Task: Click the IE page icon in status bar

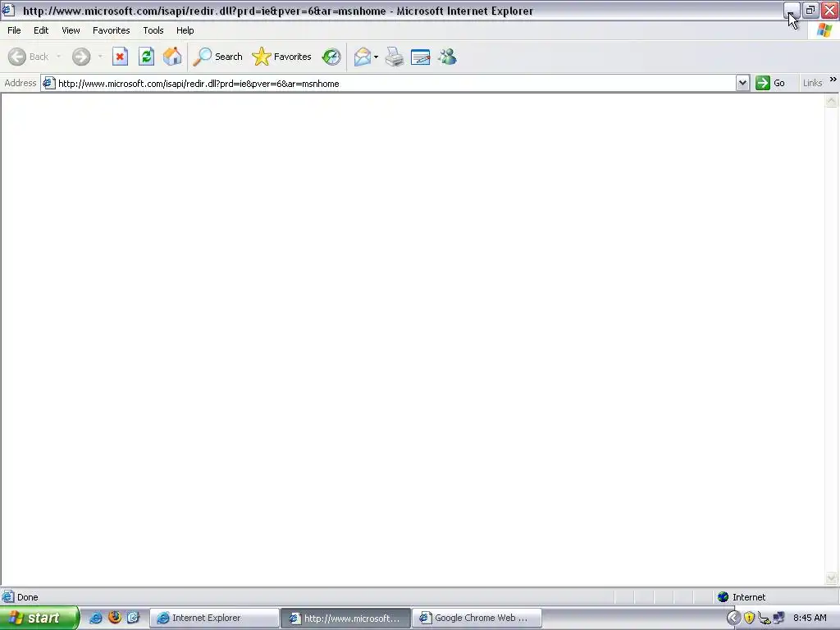Action: click(8, 597)
